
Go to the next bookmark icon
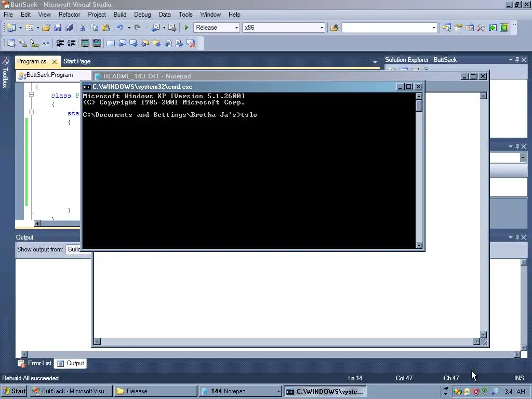(x=134, y=43)
